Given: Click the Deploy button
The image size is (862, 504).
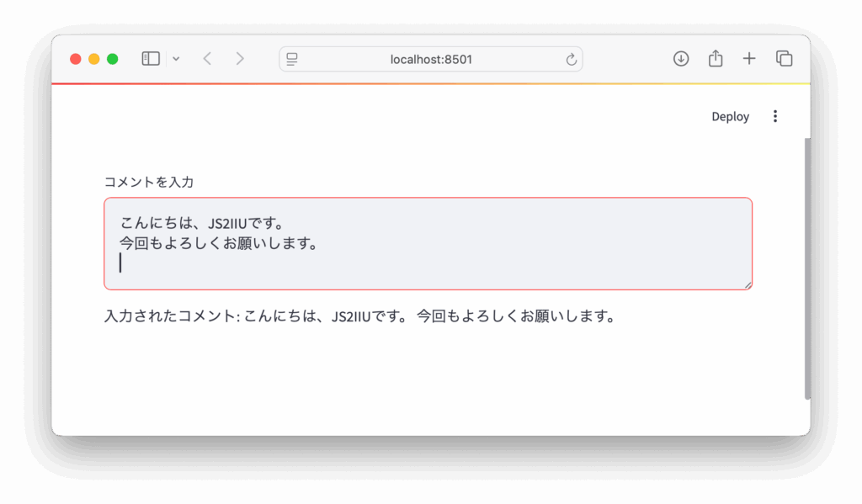Looking at the screenshot, I should 730,117.
